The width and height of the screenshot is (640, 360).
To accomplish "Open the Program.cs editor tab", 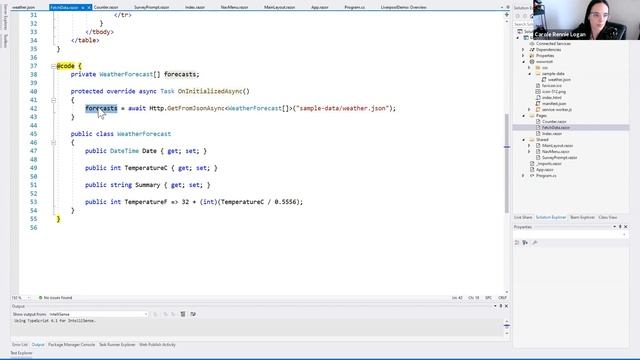I will pos(354,7).
